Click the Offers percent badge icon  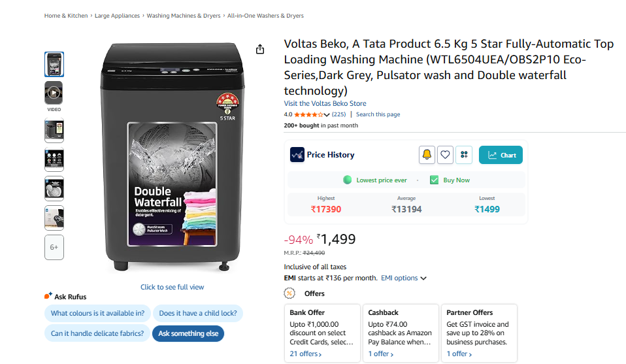(289, 293)
